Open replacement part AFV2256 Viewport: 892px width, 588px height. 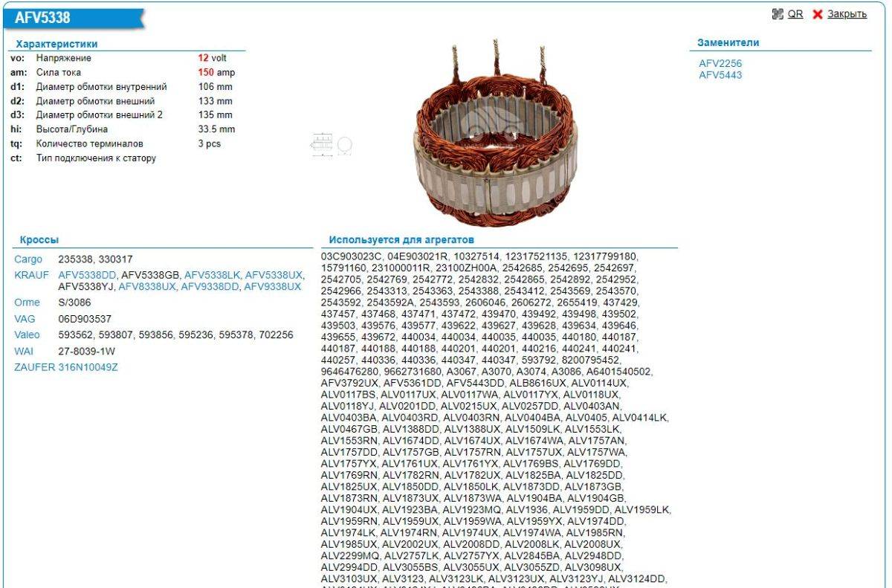tap(720, 63)
